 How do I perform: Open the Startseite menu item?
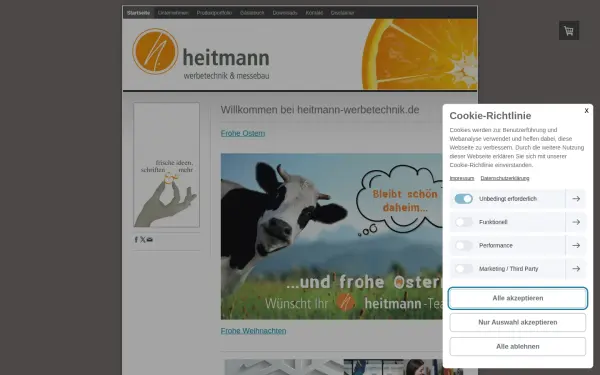click(139, 13)
